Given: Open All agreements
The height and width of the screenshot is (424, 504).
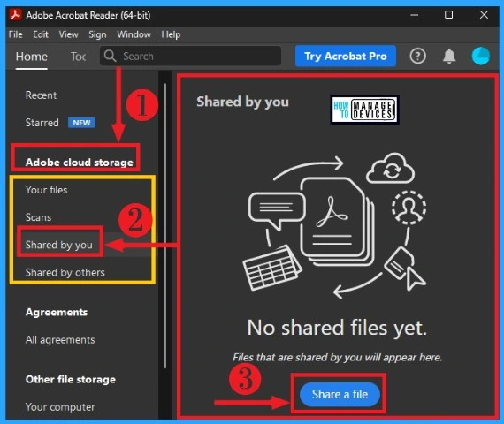Looking at the screenshot, I should 60,340.
